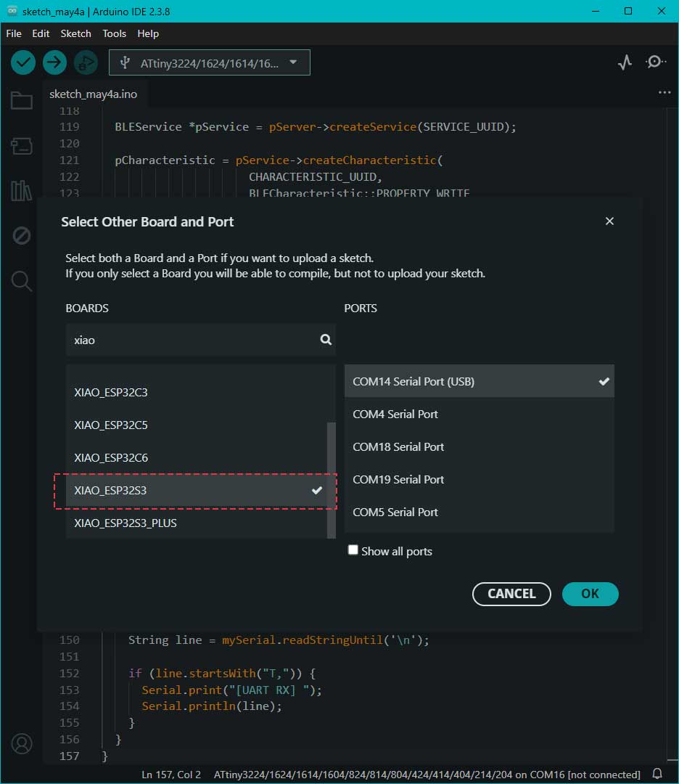Click the CANCEL button
Image resolution: width=679 pixels, height=784 pixels.
(x=511, y=594)
